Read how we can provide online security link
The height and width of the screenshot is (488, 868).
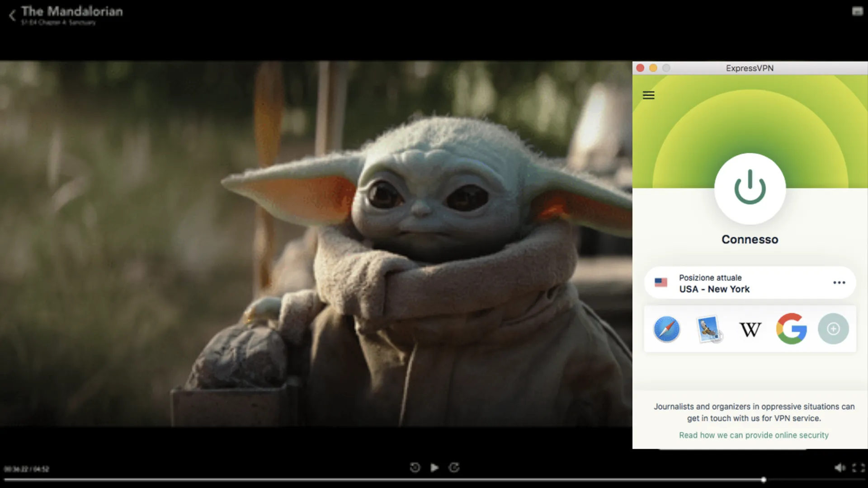pyautogui.click(x=753, y=435)
